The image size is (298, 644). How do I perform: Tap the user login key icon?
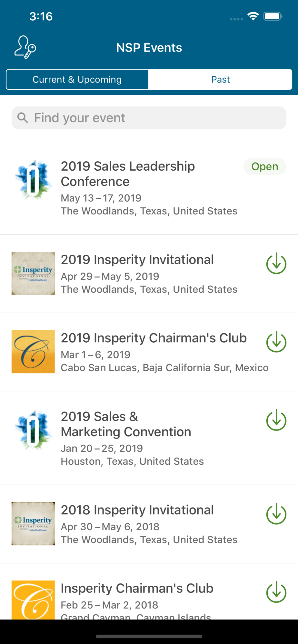pyautogui.click(x=25, y=47)
